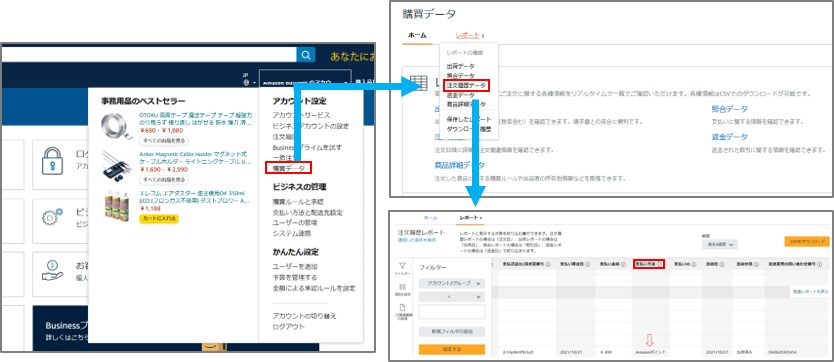Click the yellow カートに入れる button

pos(159,218)
